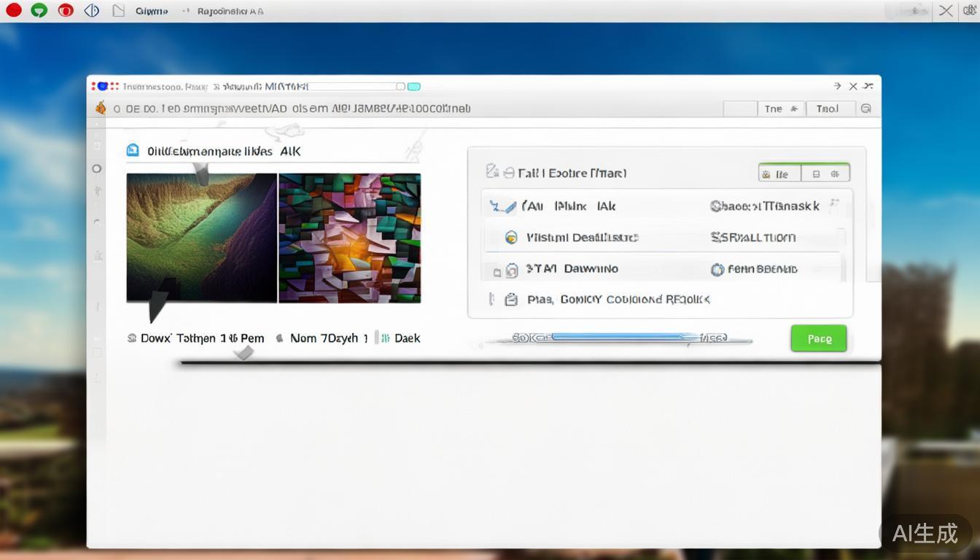Select the circle radio button in left sidebar
Image resolution: width=980 pixels, height=560 pixels.
(96, 168)
